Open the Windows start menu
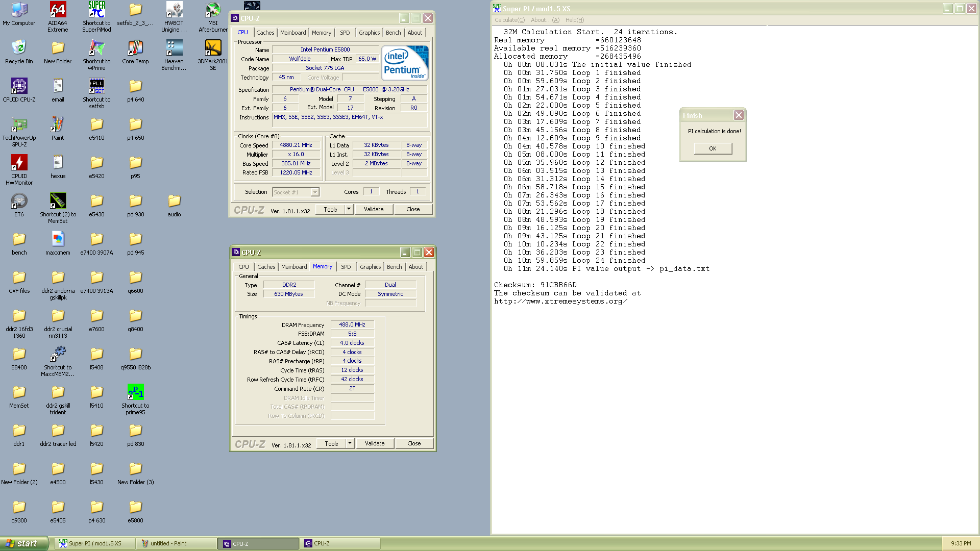Image resolution: width=980 pixels, height=551 pixels. click(x=24, y=543)
